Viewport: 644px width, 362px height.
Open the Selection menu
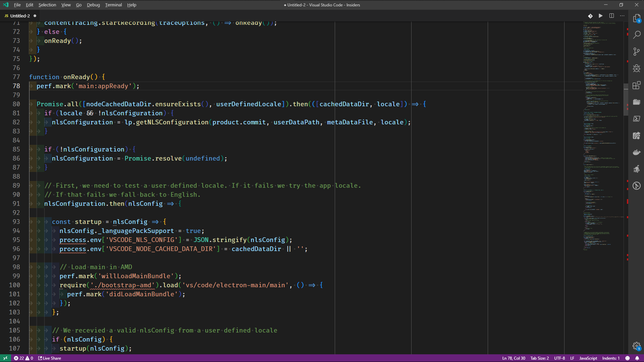click(x=47, y=5)
